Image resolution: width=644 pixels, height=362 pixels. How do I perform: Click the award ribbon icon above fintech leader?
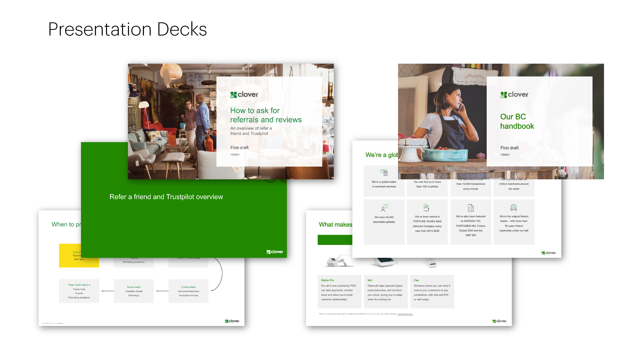point(514,207)
